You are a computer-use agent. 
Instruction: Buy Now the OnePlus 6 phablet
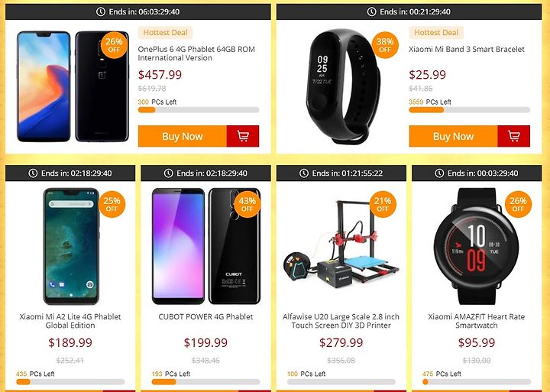pyautogui.click(x=183, y=136)
